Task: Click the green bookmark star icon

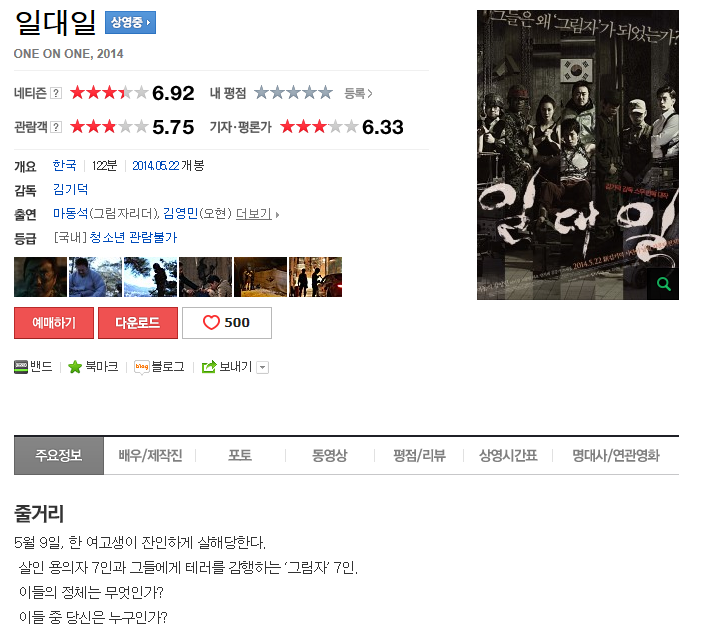Action: (75, 367)
